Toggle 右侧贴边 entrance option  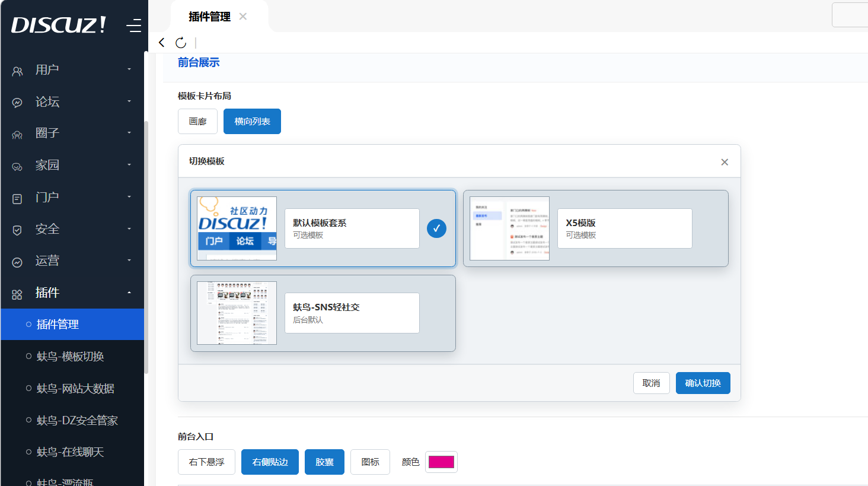[270, 462]
